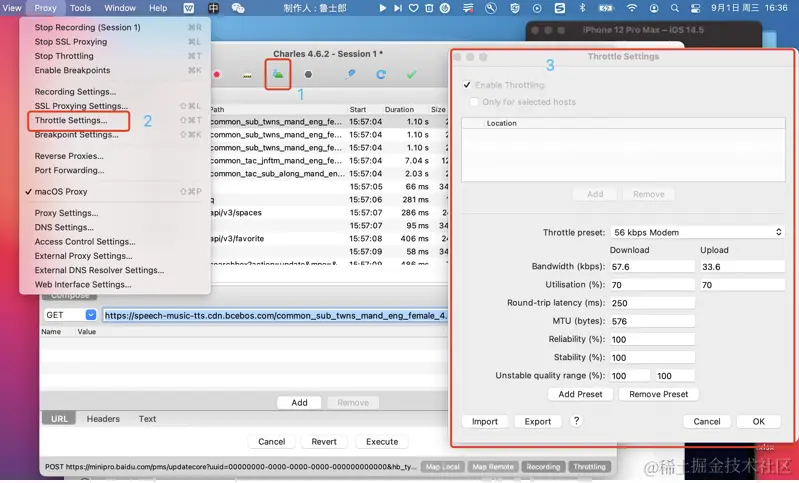
Task: Click the Revert button
Action: [324, 442]
